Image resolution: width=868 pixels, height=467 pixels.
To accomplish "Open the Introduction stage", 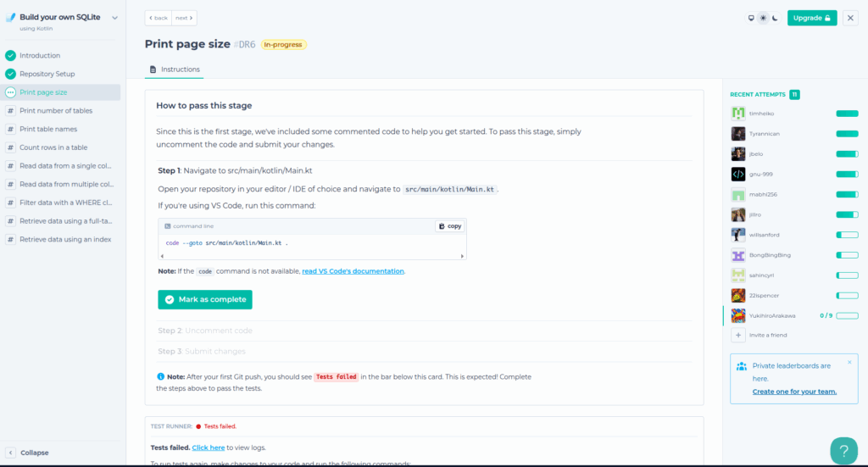I will 40,55.
